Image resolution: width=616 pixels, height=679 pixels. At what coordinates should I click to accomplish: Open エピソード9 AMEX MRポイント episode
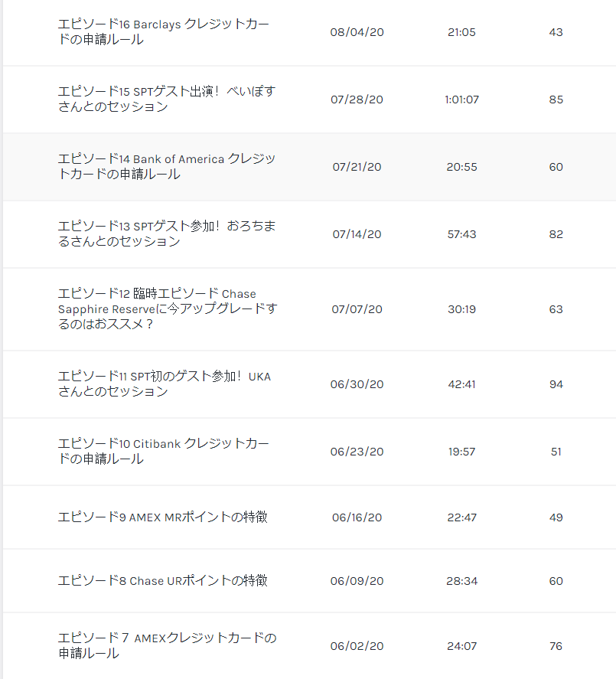(163, 517)
